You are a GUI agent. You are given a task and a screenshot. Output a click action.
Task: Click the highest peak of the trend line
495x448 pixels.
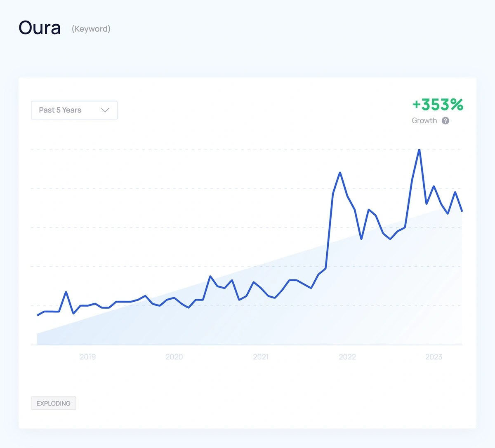[419, 150]
